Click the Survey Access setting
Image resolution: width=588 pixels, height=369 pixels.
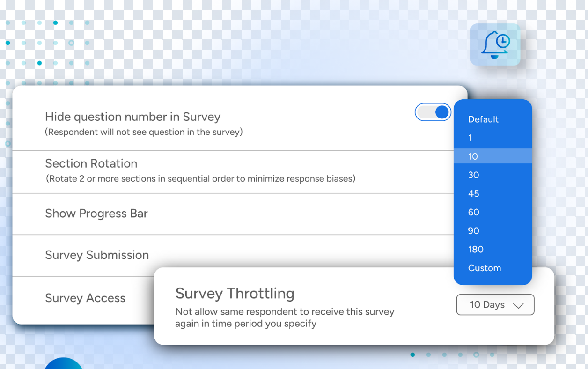click(x=85, y=298)
